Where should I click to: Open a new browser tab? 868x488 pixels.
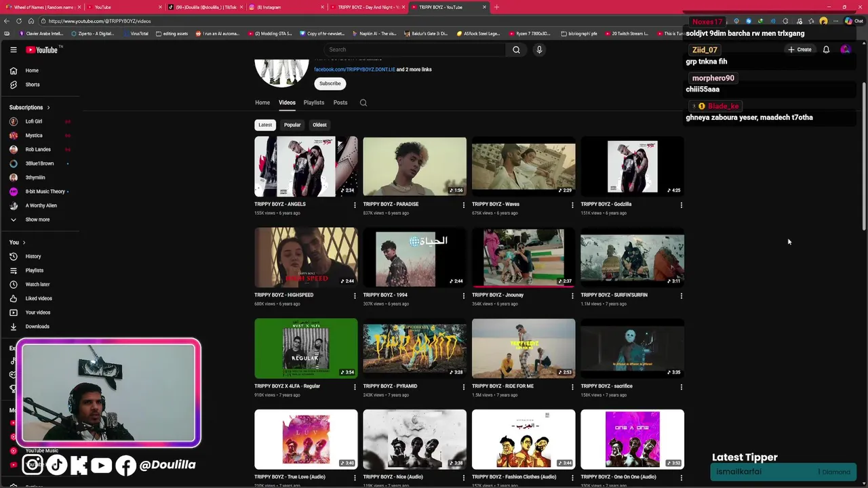tap(496, 7)
